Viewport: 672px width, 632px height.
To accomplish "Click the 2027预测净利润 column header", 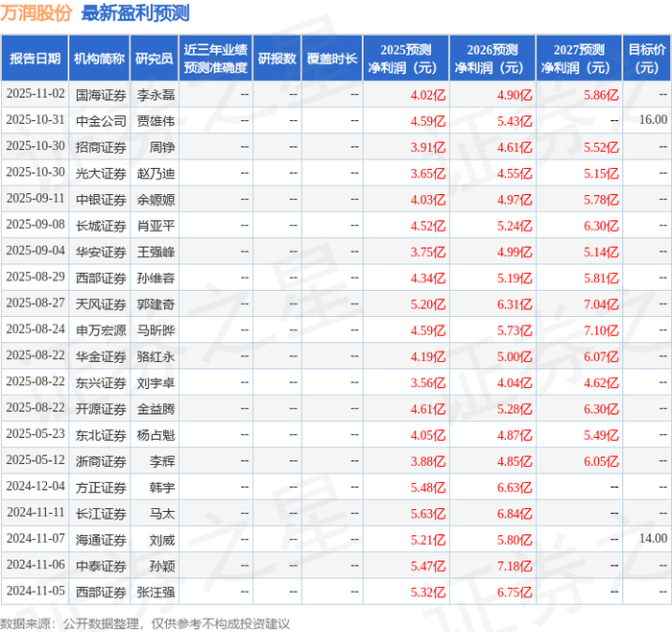I will tap(579, 59).
